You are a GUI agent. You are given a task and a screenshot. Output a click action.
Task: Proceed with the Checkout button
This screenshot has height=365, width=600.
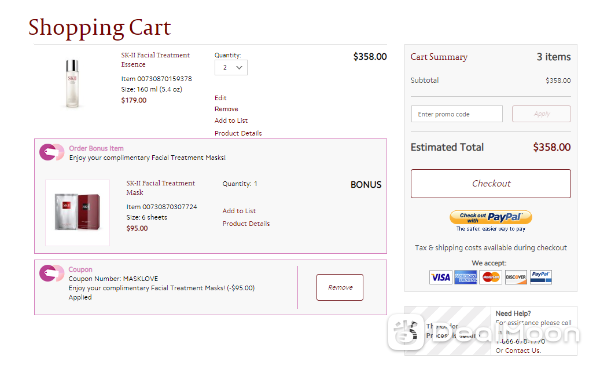click(x=491, y=184)
